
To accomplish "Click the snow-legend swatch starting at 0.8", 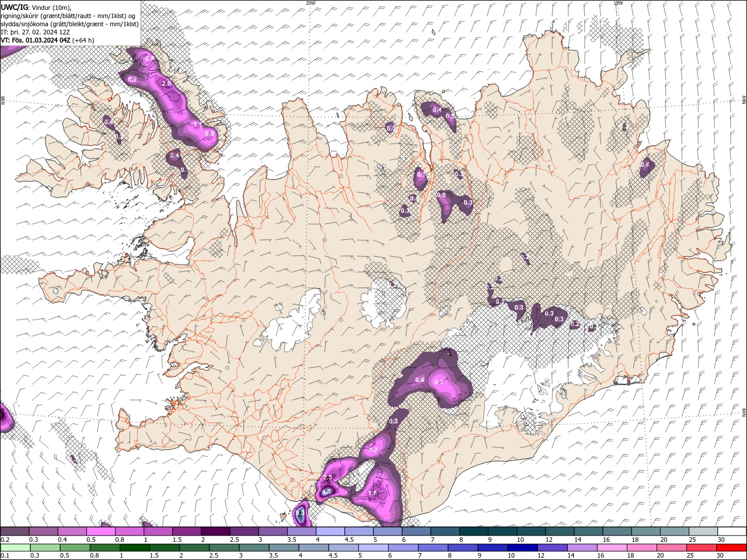I will 129,531.
